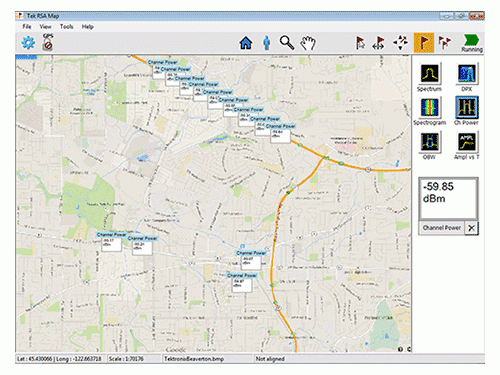Open the settings gear icon
The height and width of the screenshot is (375, 500).
pos(28,43)
